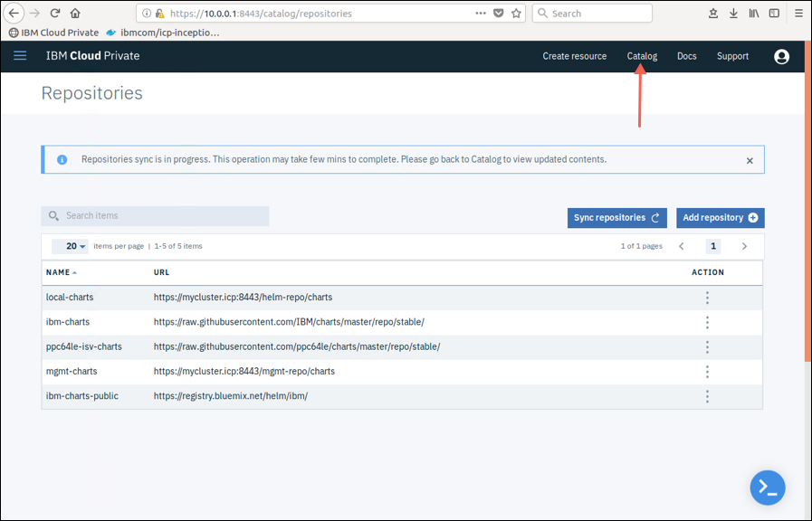Open page actions three-dot menu in address bar
812x521 pixels.
point(481,14)
